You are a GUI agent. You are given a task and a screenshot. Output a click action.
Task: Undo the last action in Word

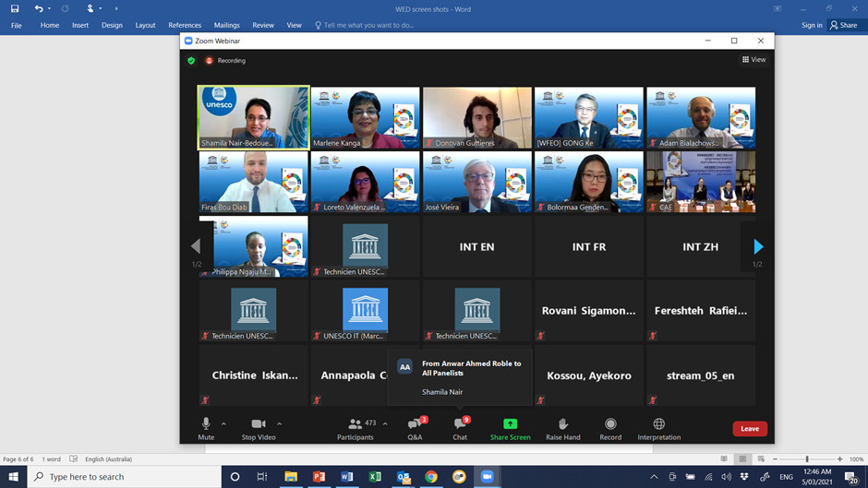(38, 9)
